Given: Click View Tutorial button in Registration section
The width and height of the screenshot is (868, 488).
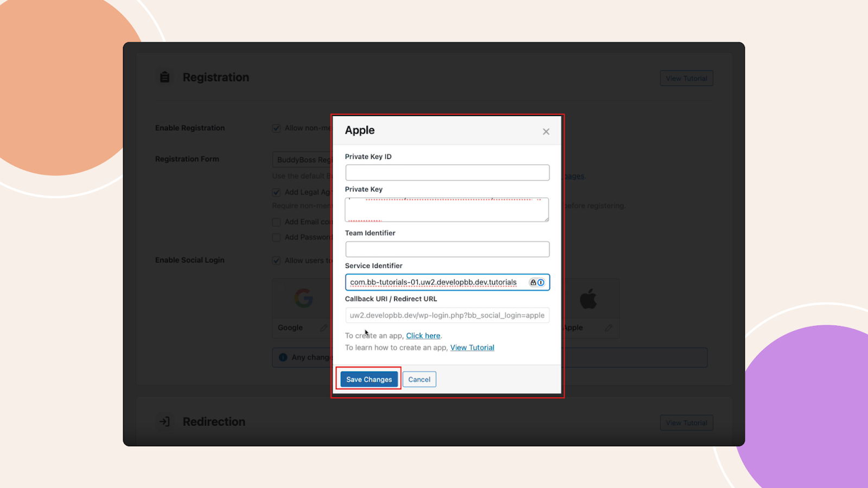Looking at the screenshot, I should click(686, 78).
